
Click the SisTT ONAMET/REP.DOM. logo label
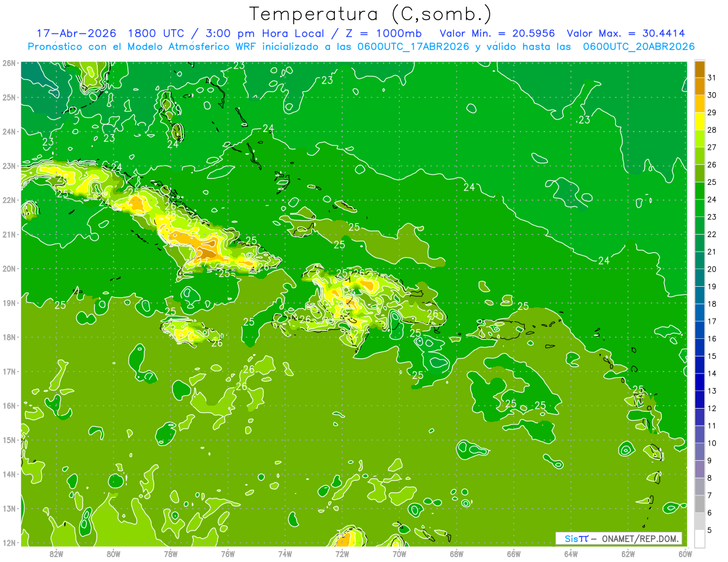coord(618,538)
